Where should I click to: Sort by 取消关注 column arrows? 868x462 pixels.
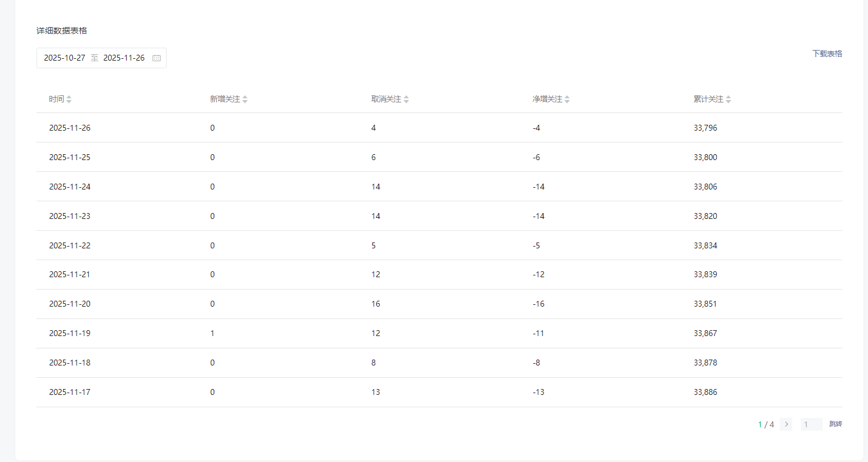coord(406,99)
